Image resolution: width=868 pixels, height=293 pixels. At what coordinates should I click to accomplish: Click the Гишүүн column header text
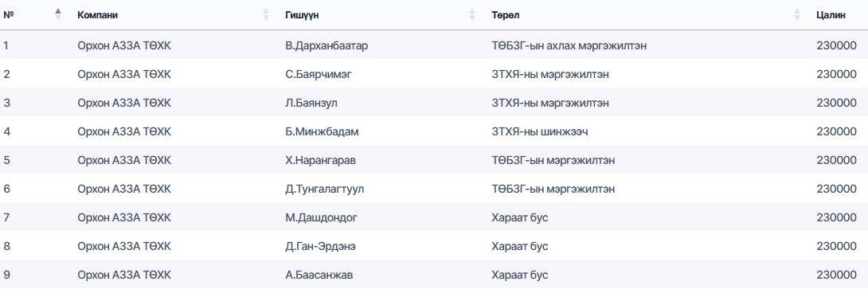coord(302,15)
